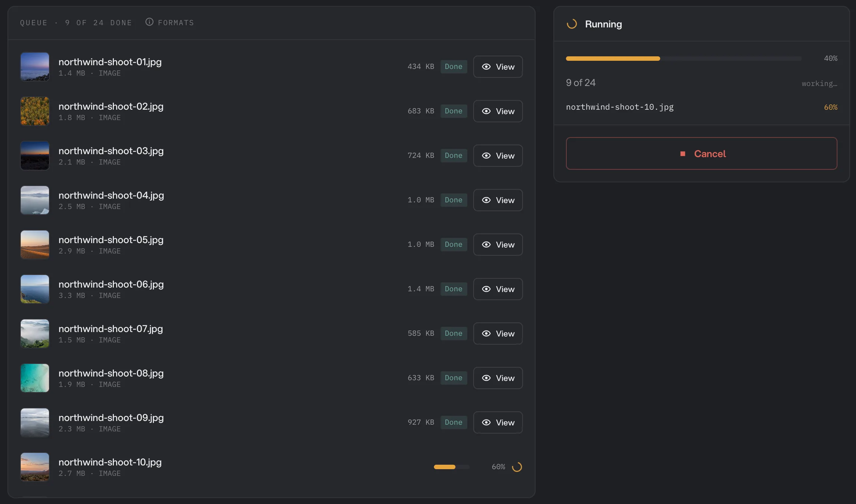Click the northwind-shoot-10.jpg row progress bar
Viewport: 856px width, 504px height.
(452, 467)
